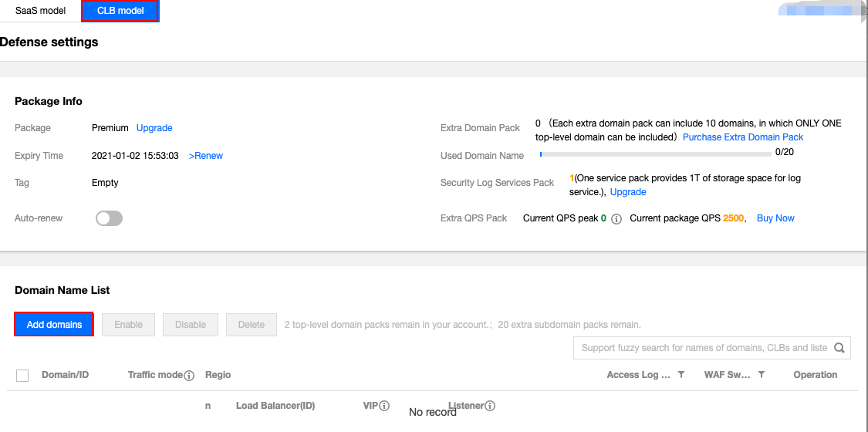
Task: Switch to the SaaS model tab
Action: click(x=40, y=11)
